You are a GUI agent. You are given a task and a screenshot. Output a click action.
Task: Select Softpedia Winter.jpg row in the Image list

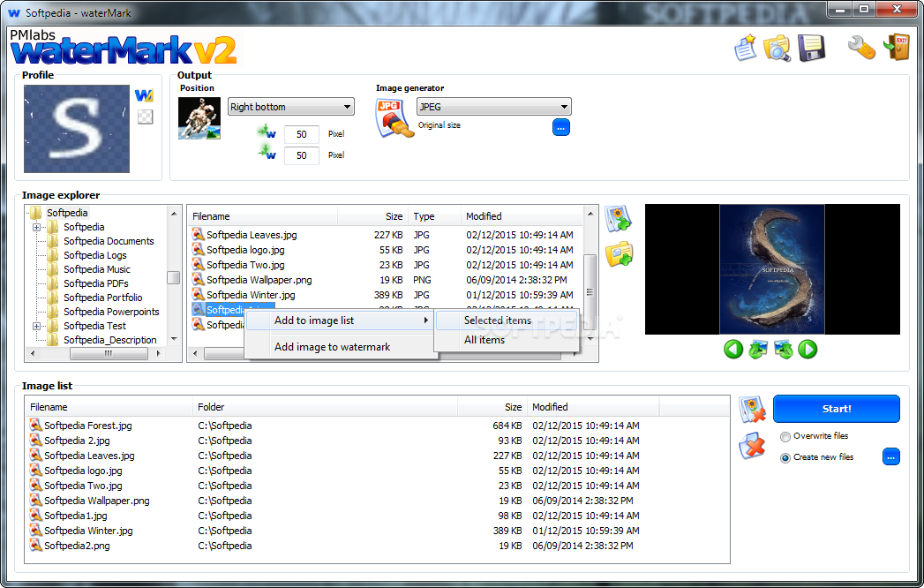377,531
